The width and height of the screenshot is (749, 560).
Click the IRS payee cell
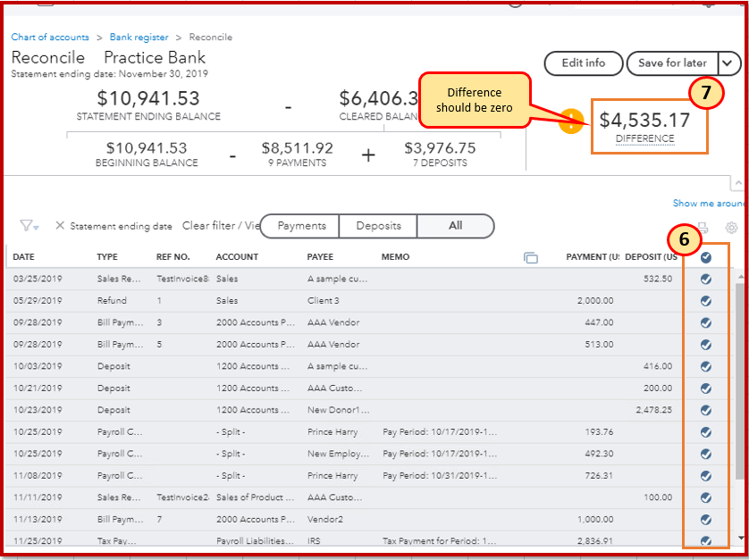(x=314, y=541)
